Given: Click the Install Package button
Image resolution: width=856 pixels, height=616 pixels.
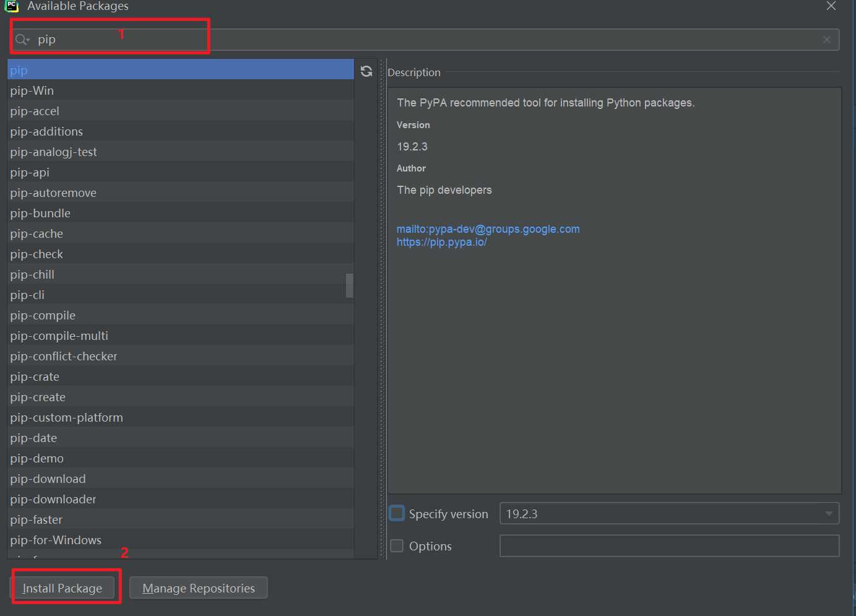Looking at the screenshot, I should tap(62, 588).
